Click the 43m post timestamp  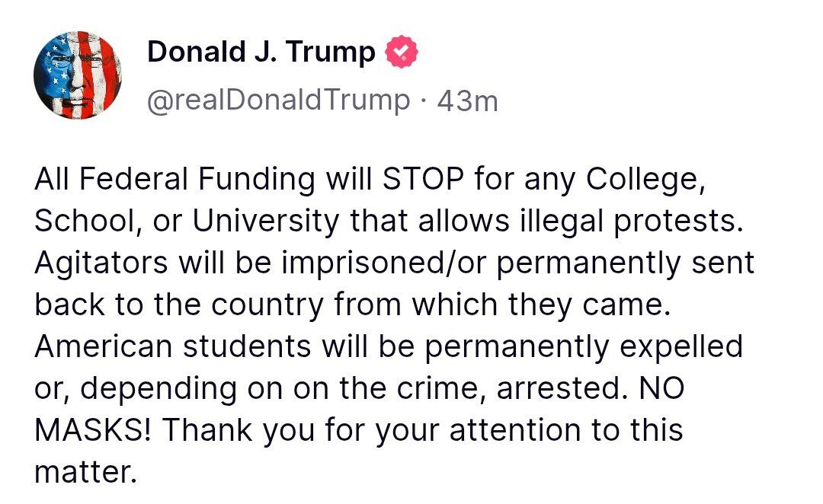(x=467, y=100)
